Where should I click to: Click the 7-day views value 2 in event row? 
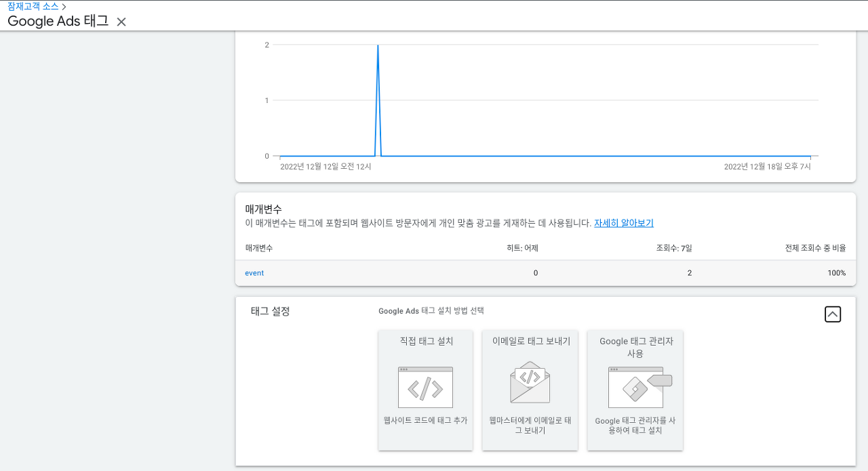click(x=690, y=273)
